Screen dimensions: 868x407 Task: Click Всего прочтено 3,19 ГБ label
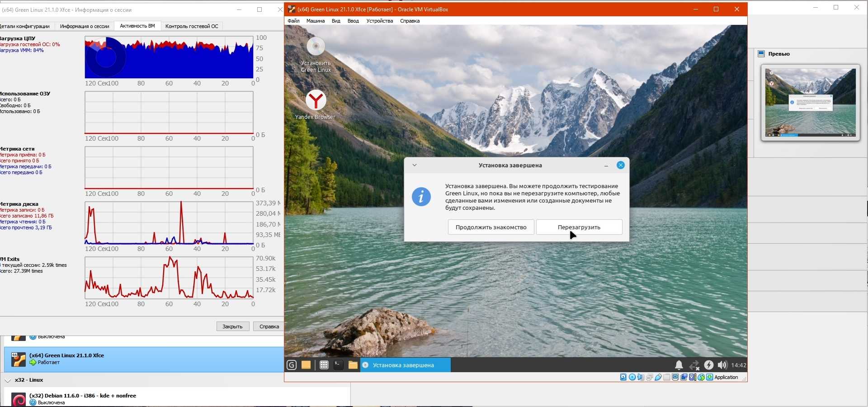[x=26, y=227]
